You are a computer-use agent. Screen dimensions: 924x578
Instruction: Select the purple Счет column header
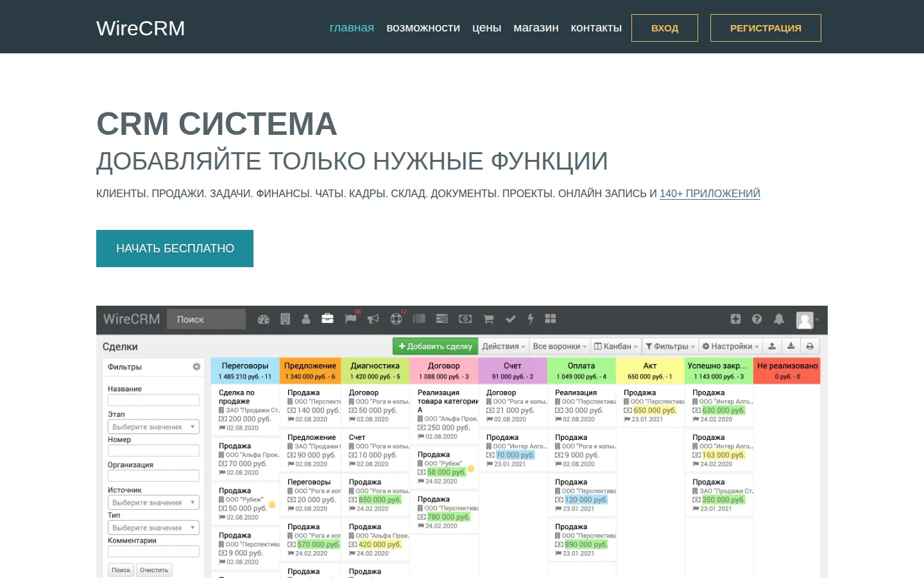pyautogui.click(x=513, y=371)
